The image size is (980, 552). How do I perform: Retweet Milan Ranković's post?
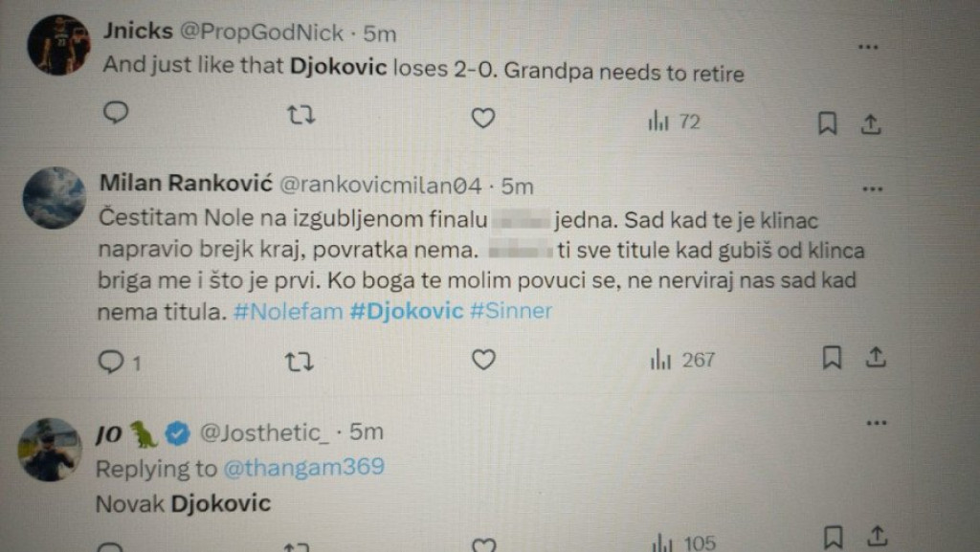pos(300,360)
